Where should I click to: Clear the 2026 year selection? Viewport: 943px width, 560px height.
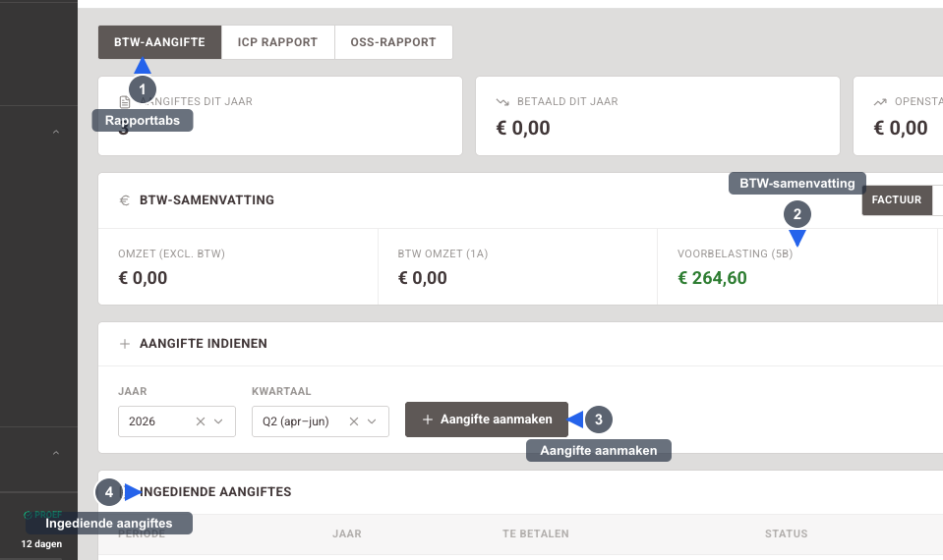point(201,421)
